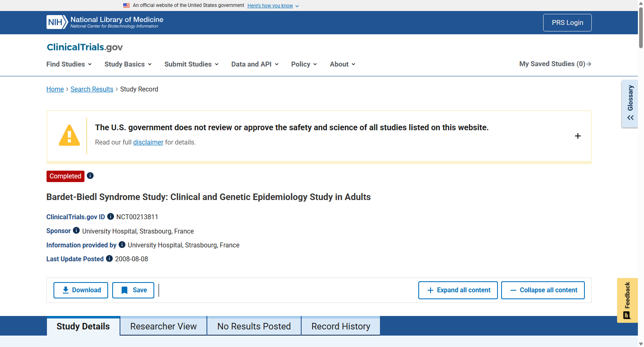Click the info icon next to ClinicalTrials.gov ID
The width and height of the screenshot is (644, 347).
point(111,216)
